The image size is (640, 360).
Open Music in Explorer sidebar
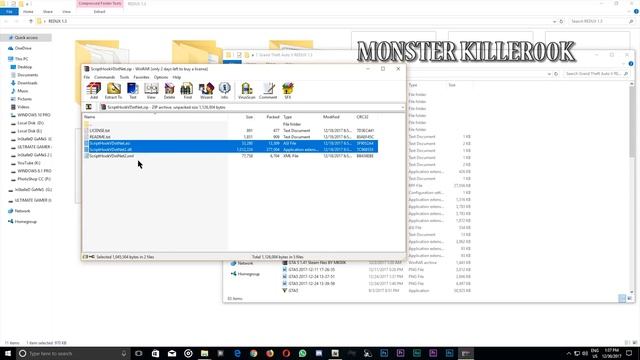coord(22,91)
